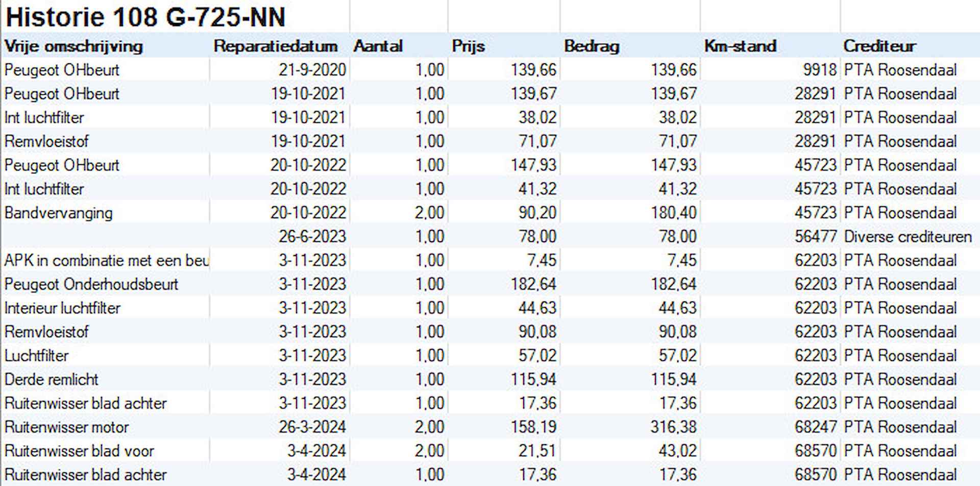Select the Aantal column header

(x=378, y=46)
